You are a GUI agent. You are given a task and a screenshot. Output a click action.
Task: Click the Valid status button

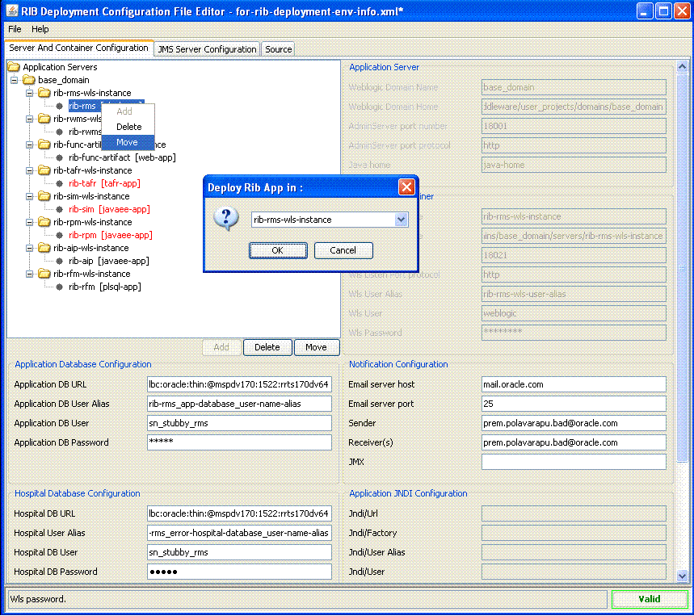(x=650, y=599)
